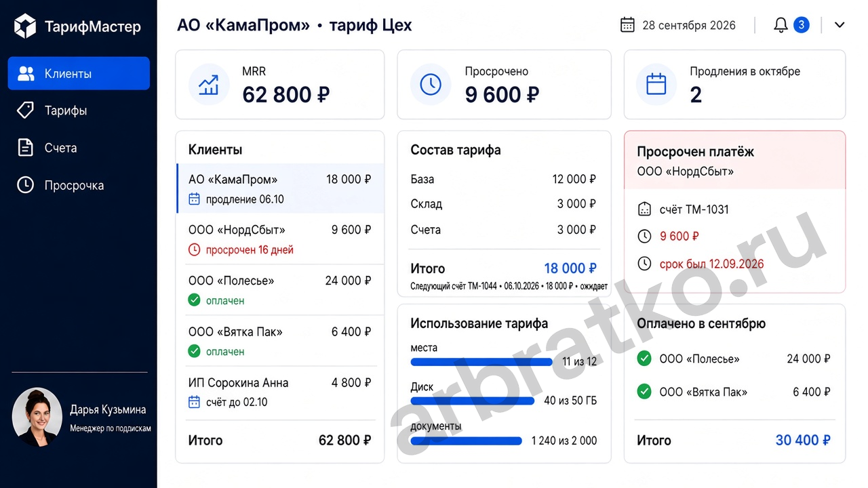Open the Клиенты sidebar section
This screenshot has height=488, width=868.
[x=79, y=73]
